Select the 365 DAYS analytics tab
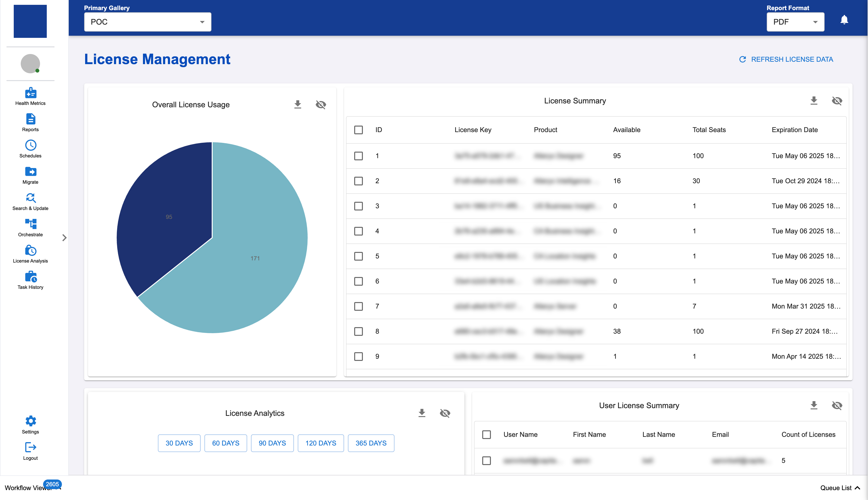868x500 pixels. [x=371, y=443]
